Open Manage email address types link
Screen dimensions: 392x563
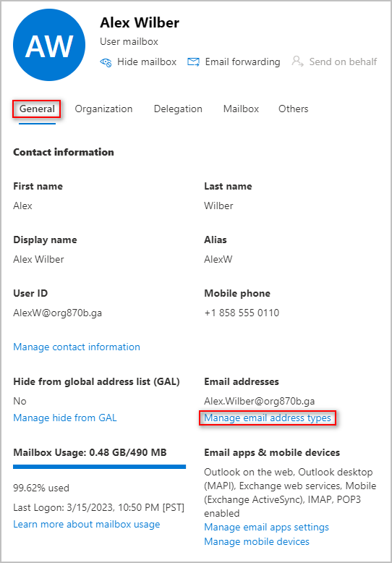[x=268, y=418]
